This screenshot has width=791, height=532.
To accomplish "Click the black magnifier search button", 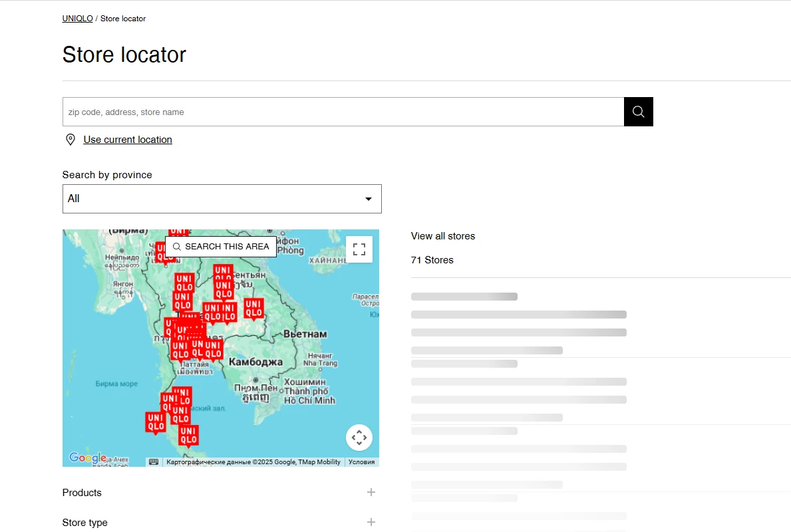I will pyautogui.click(x=638, y=112).
